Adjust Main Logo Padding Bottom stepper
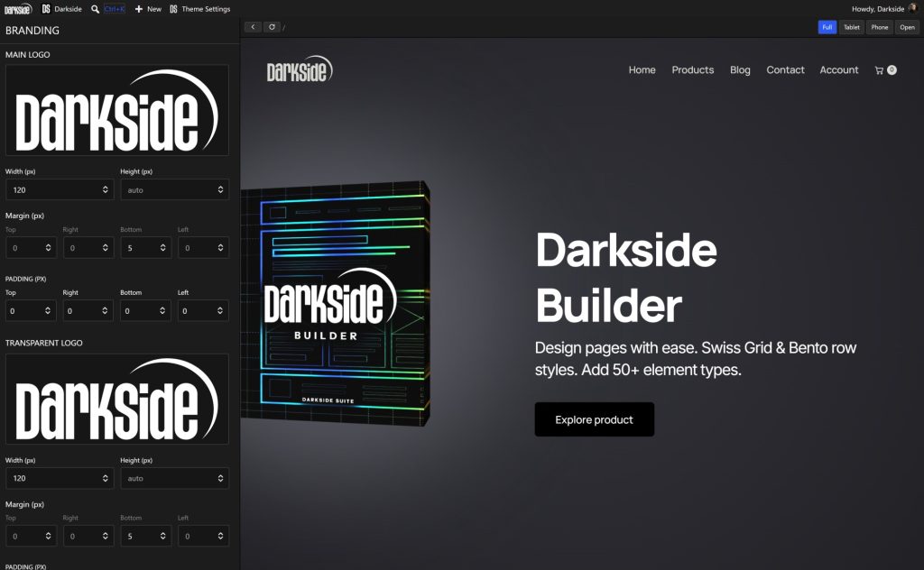Image resolution: width=924 pixels, height=570 pixels. tap(162, 310)
